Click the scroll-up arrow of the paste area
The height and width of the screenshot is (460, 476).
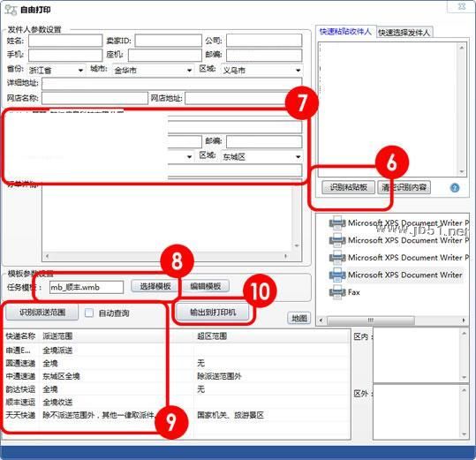[462, 48]
